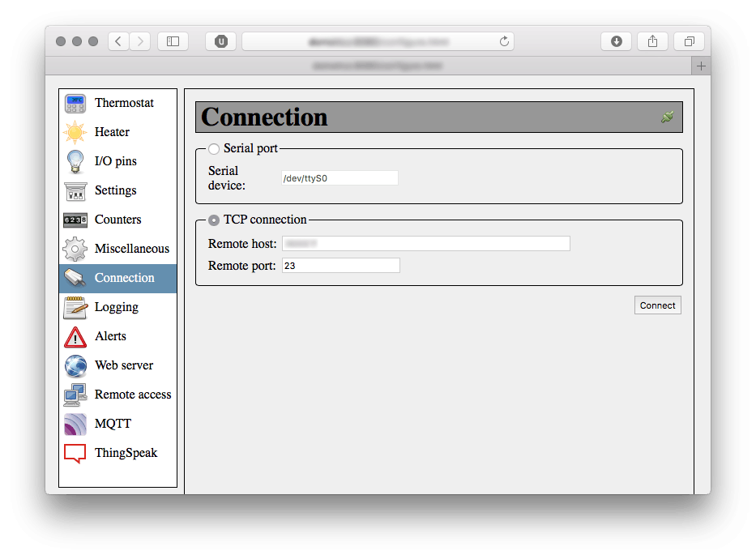Viewport: 756px width, 559px height.
Task: Click the MQTT signal icon
Action: (x=75, y=424)
